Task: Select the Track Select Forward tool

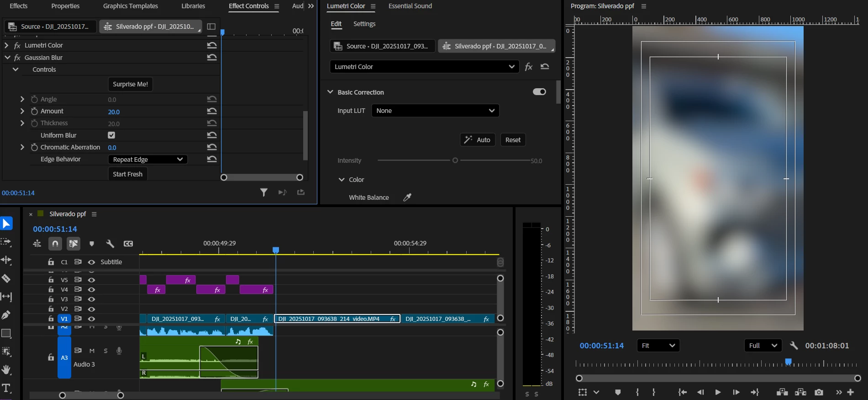Action: pyautogui.click(x=6, y=242)
